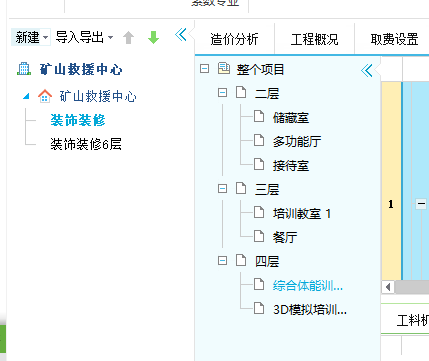
Task: Collapse the 矿山救援中心 node with the triangle
Action: (x=26, y=97)
